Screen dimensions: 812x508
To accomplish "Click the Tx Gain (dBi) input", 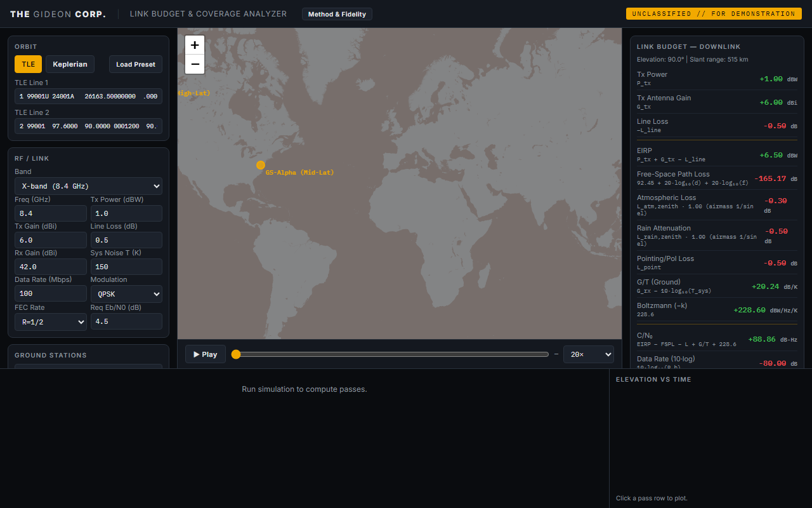I will pos(51,240).
